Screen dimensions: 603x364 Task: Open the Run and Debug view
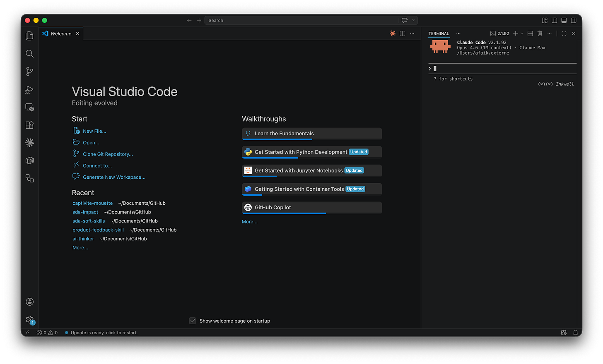tap(29, 89)
